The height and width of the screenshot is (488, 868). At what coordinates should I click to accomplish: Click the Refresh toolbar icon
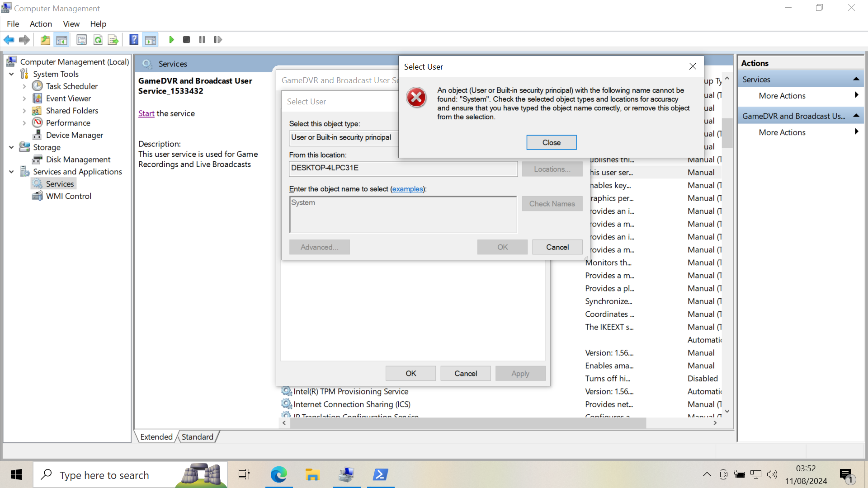tap(98, 40)
